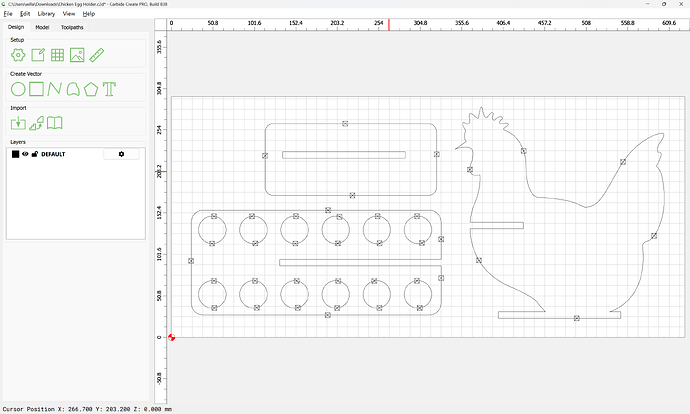Select the Text creation tool
Viewport: 690px width, 414px height.
tap(110, 89)
